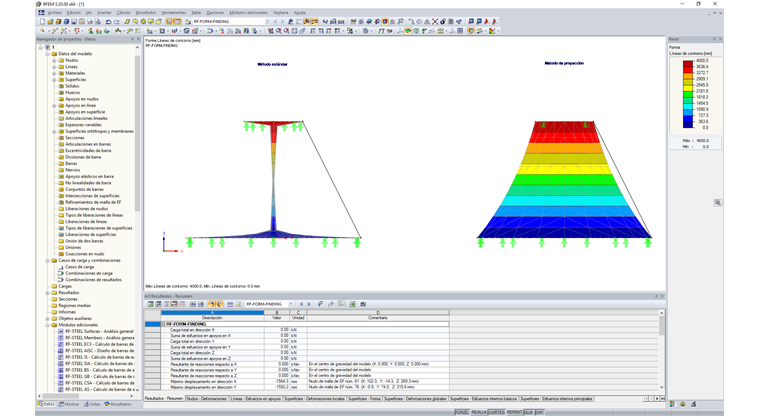Click the RF-STEEL EC3 module icon in navigator
760x416 pixels.
(61, 344)
